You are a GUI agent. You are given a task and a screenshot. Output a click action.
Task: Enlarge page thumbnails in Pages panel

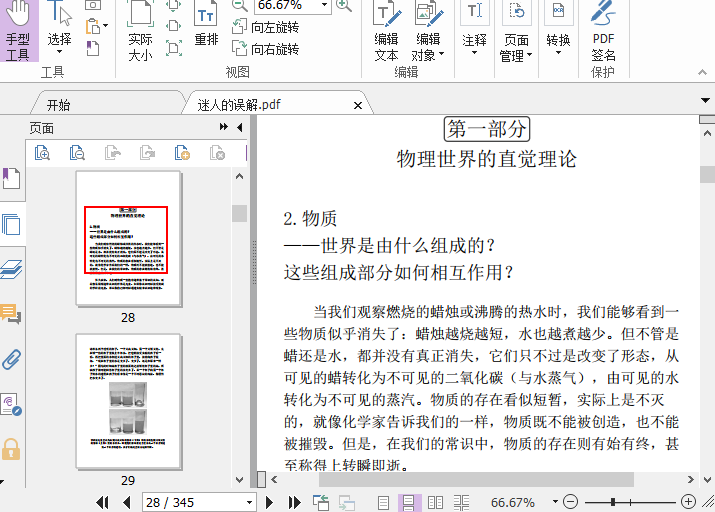[43, 153]
